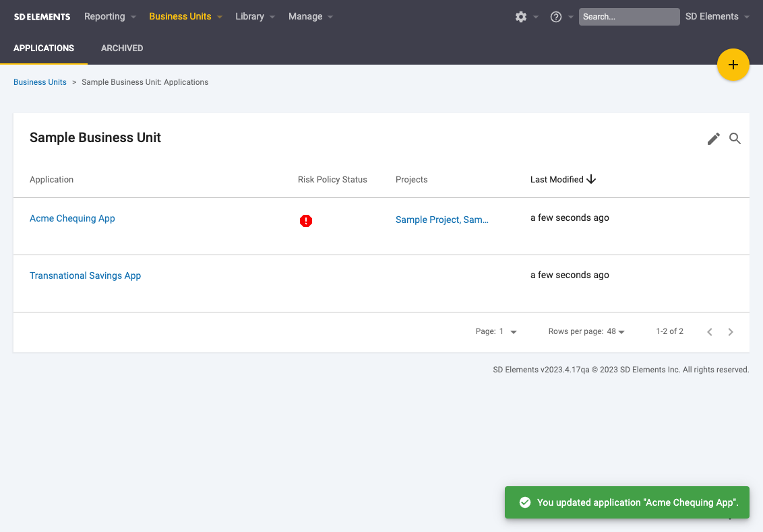Expand the Reporting menu
Image resolution: width=763 pixels, height=532 pixels.
point(110,17)
